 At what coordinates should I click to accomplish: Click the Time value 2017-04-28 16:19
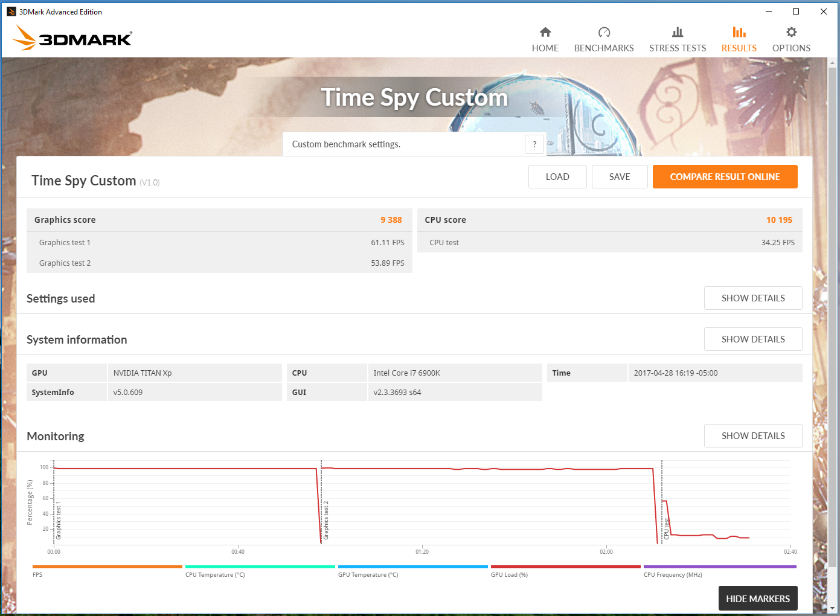pos(676,373)
